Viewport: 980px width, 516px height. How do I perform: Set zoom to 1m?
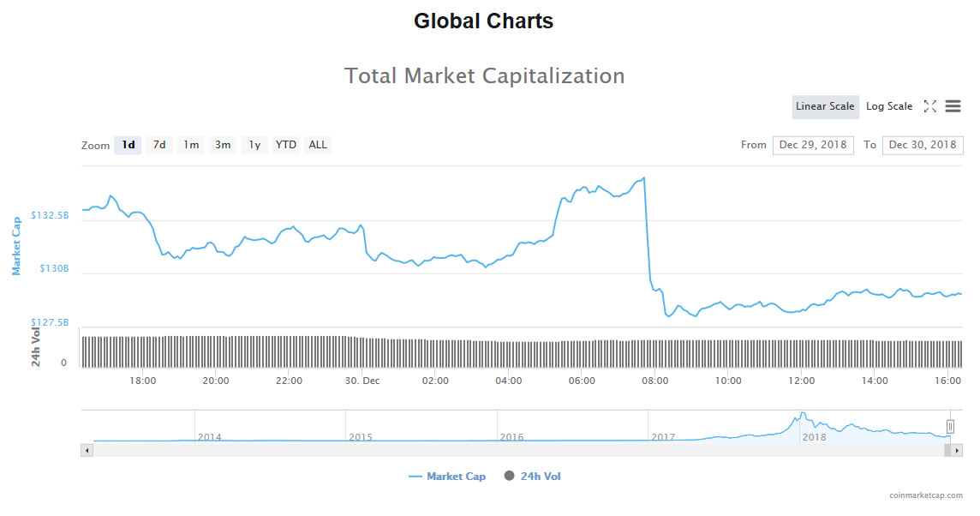coord(191,145)
